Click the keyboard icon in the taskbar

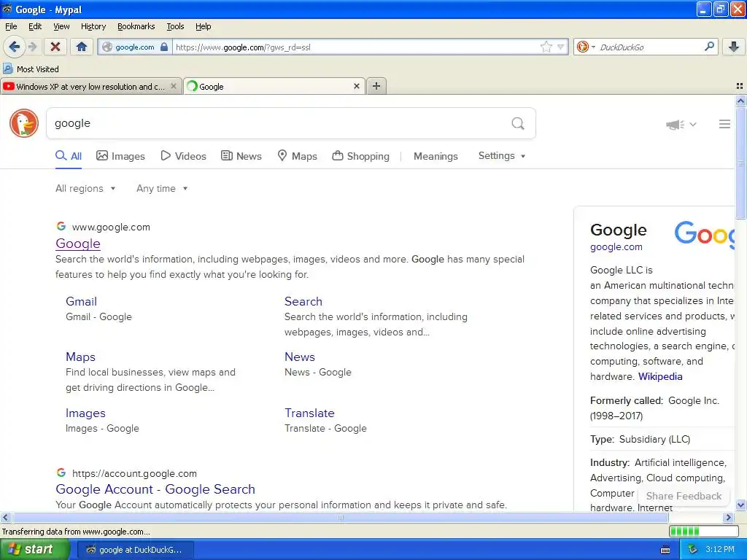pyautogui.click(x=665, y=550)
